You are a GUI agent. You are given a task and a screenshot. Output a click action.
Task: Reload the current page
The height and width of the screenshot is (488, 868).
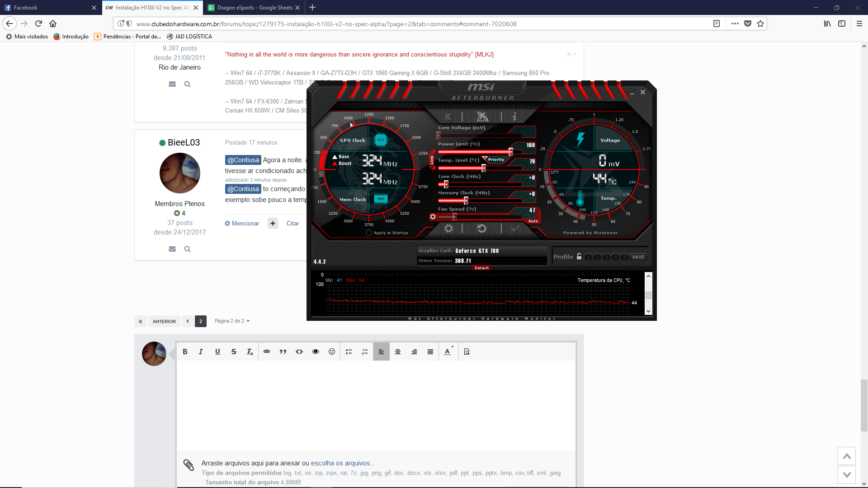point(38,23)
